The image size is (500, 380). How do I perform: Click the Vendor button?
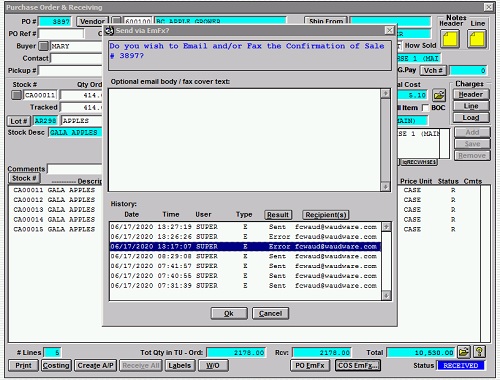[92, 21]
